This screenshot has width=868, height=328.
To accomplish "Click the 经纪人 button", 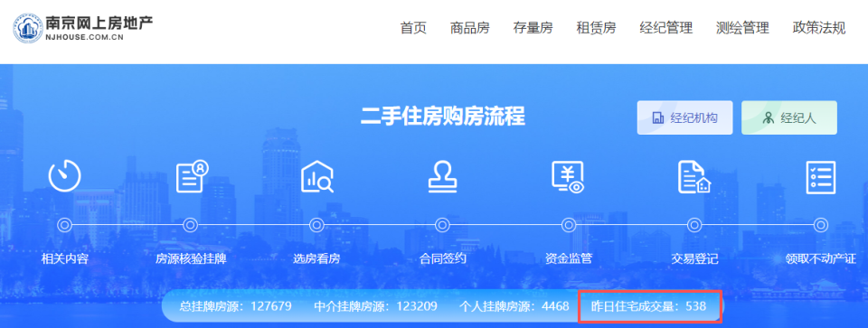I will [789, 117].
